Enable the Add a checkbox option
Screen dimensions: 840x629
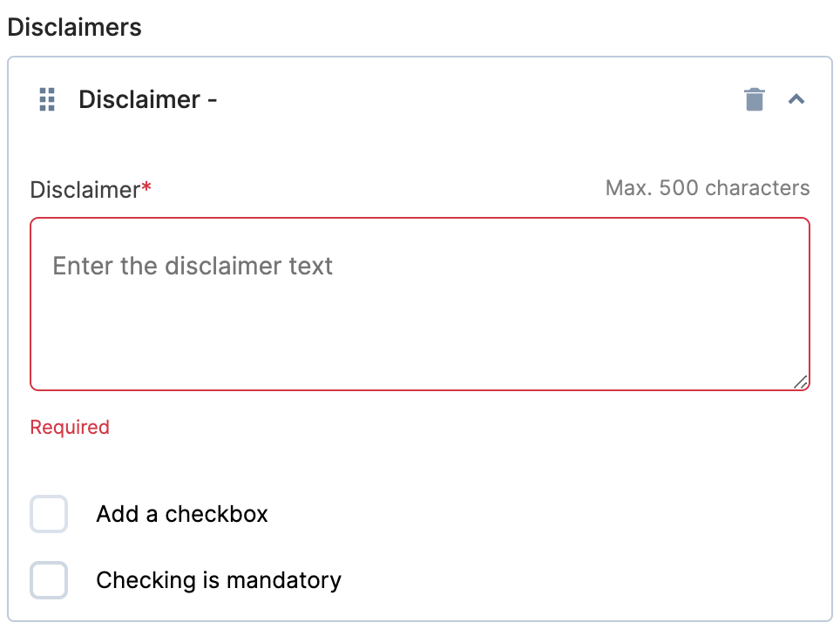pyautogui.click(x=49, y=514)
